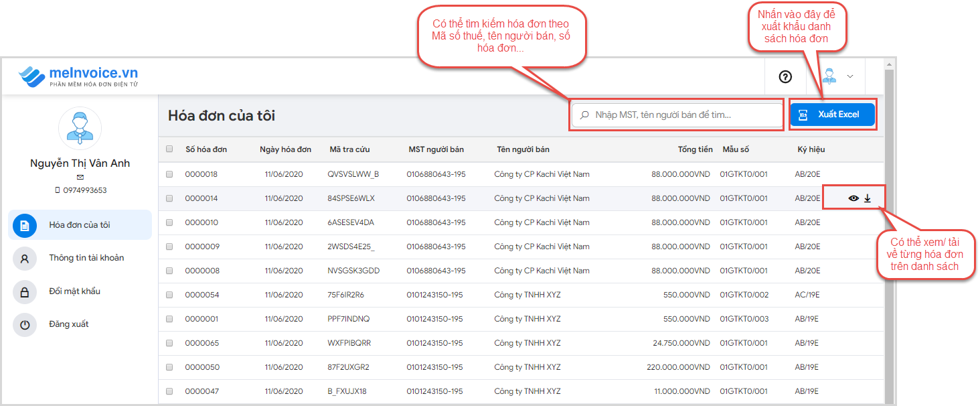This screenshot has width=980, height=406.
Task: Click the meInvoice.vn logo
Action: (x=78, y=76)
